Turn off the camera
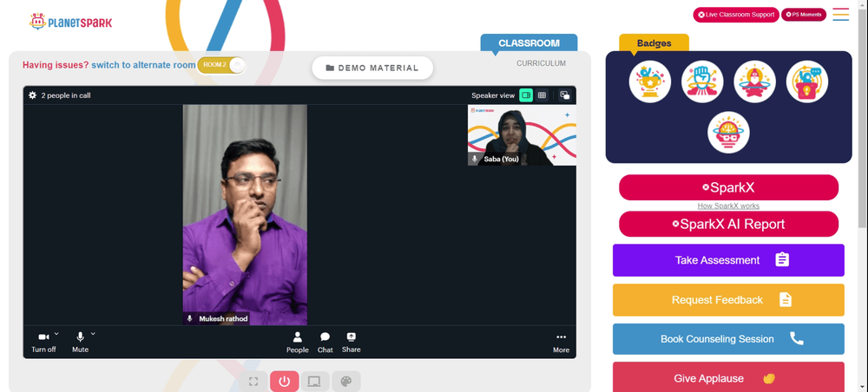Viewport: 868px width, 392px height. (x=43, y=343)
